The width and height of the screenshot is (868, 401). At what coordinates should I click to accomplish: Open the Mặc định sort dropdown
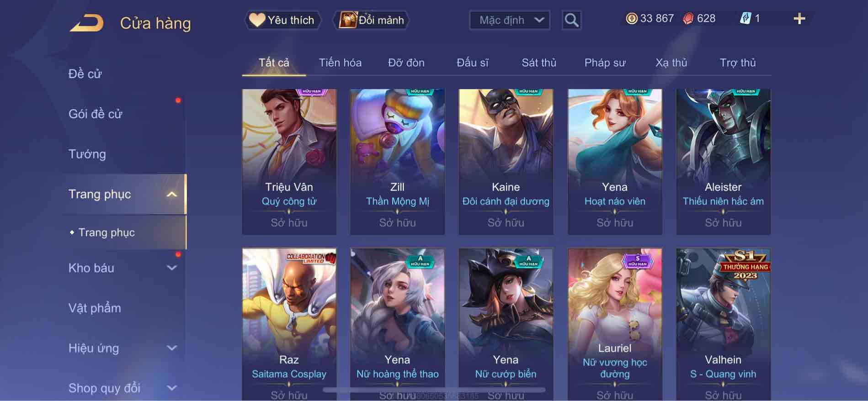pyautogui.click(x=510, y=20)
